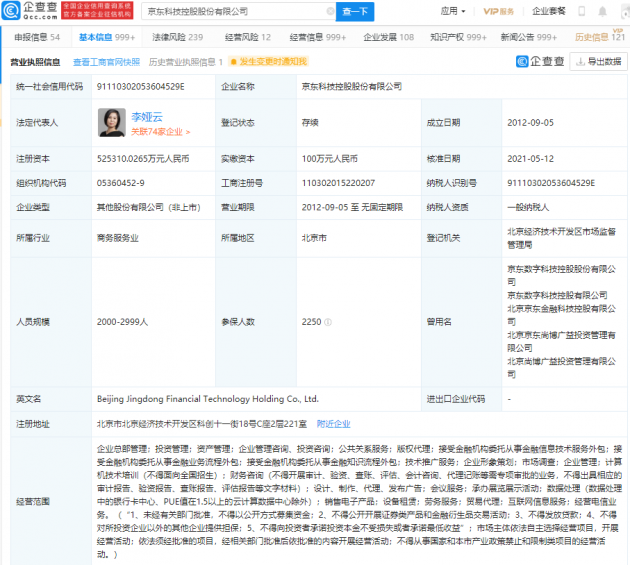Select credit code 91110302053604529E in first row

[x=141, y=87]
